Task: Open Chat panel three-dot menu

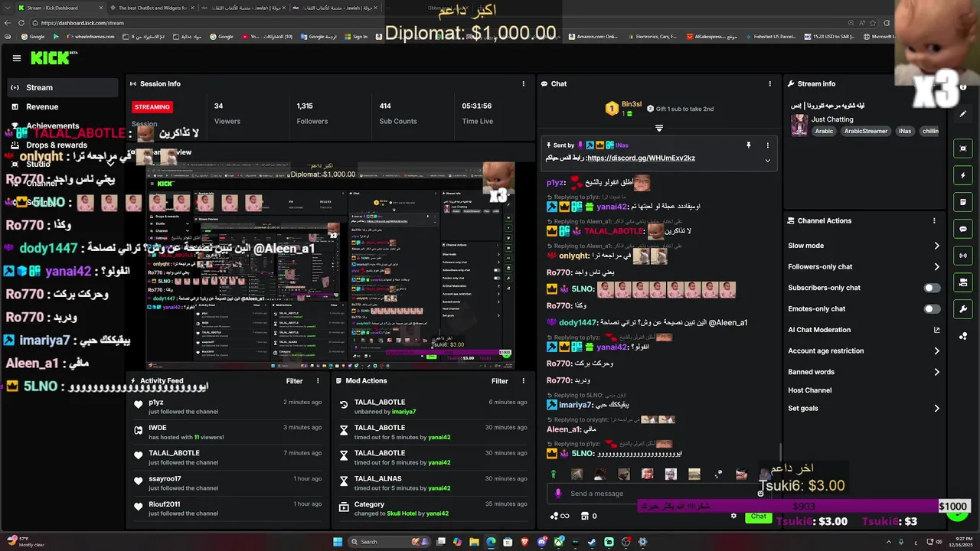Action: pyautogui.click(x=770, y=83)
